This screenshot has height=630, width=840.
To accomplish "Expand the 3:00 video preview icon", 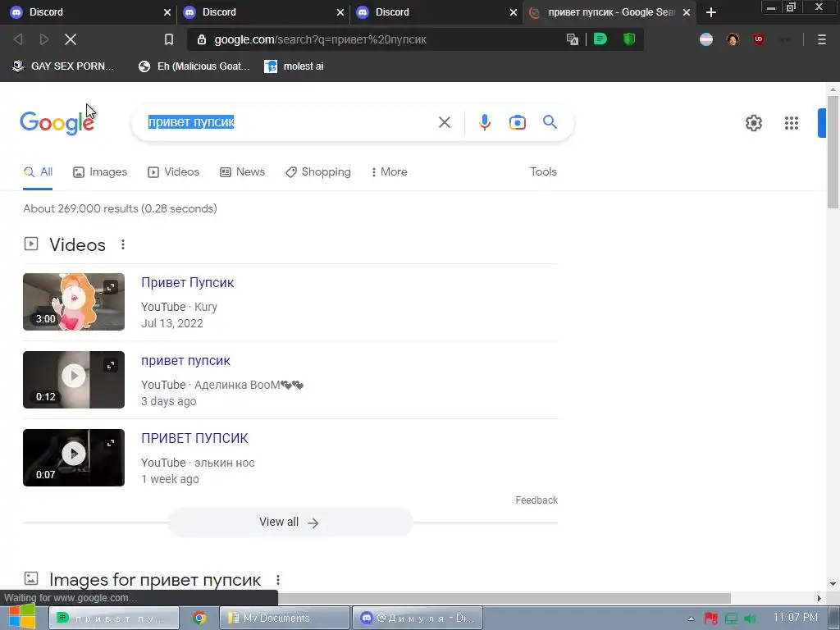I will pos(111,287).
